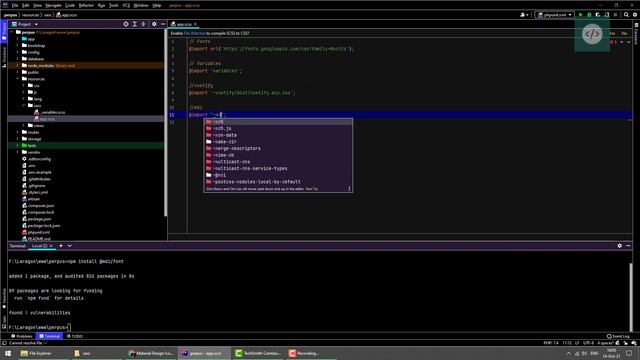Open Terminal panel settings gear

click(x=620, y=246)
